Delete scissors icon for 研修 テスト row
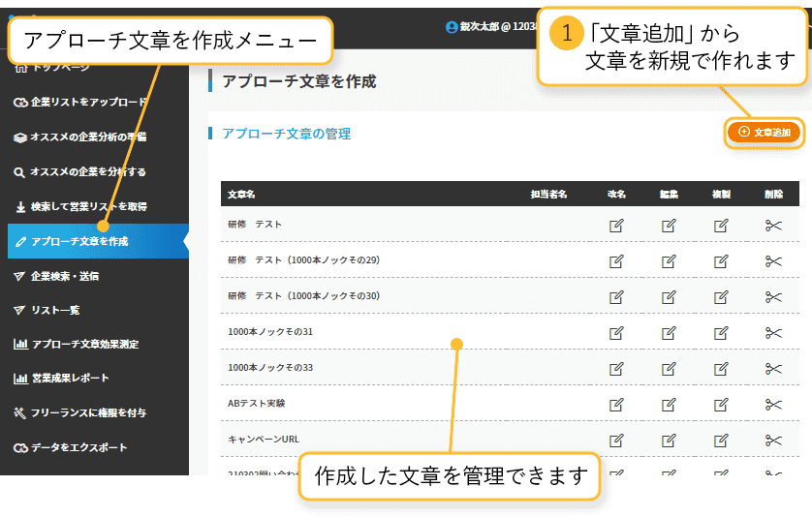The height and width of the screenshot is (517, 812). (773, 226)
